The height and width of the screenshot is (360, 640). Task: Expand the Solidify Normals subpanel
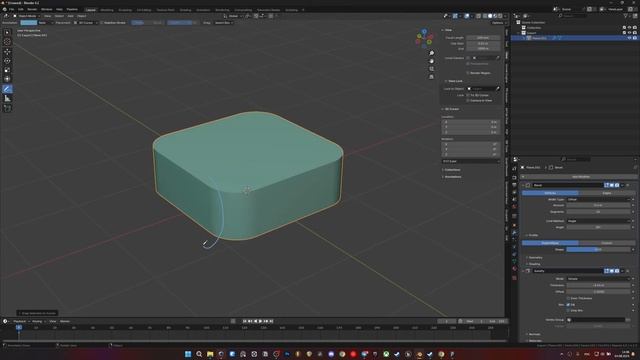click(x=534, y=334)
